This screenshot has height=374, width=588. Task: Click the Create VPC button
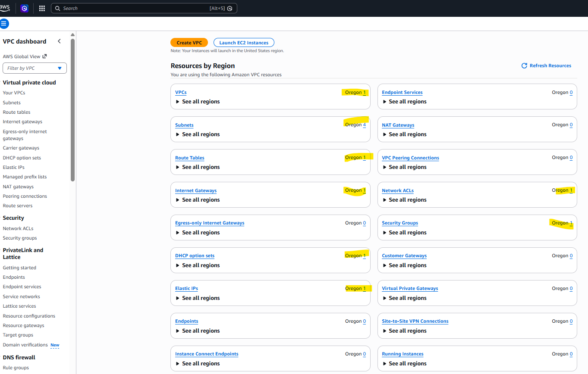pyautogui.click(x=189, y=42)
